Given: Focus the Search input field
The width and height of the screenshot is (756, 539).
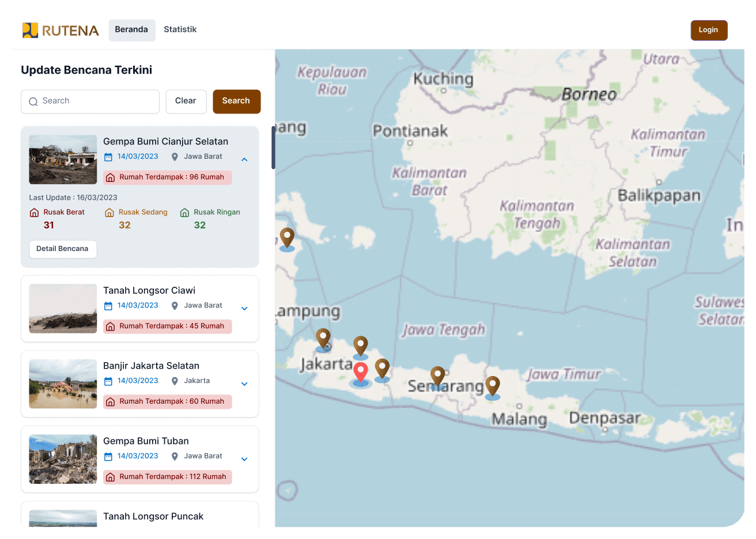Looking at the screenshot, I should coord(90,101).
